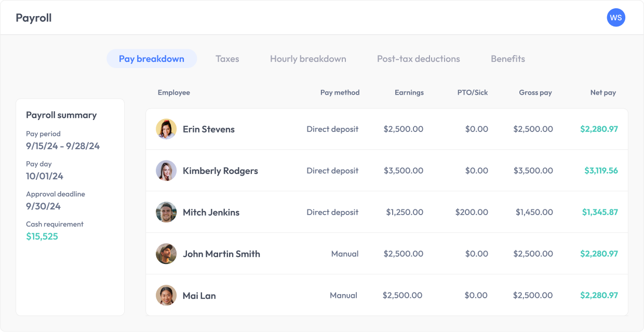Screen dimensions: 644x332
Task: Switch to the Benefits tab
Action: [507, 59]
